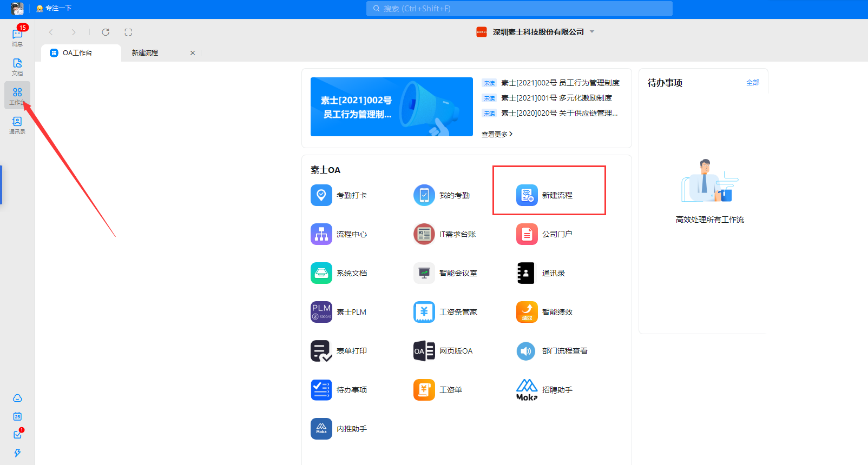Open the IT需求台账 app icon
This screenshot has width=868, height=465.
424,234
